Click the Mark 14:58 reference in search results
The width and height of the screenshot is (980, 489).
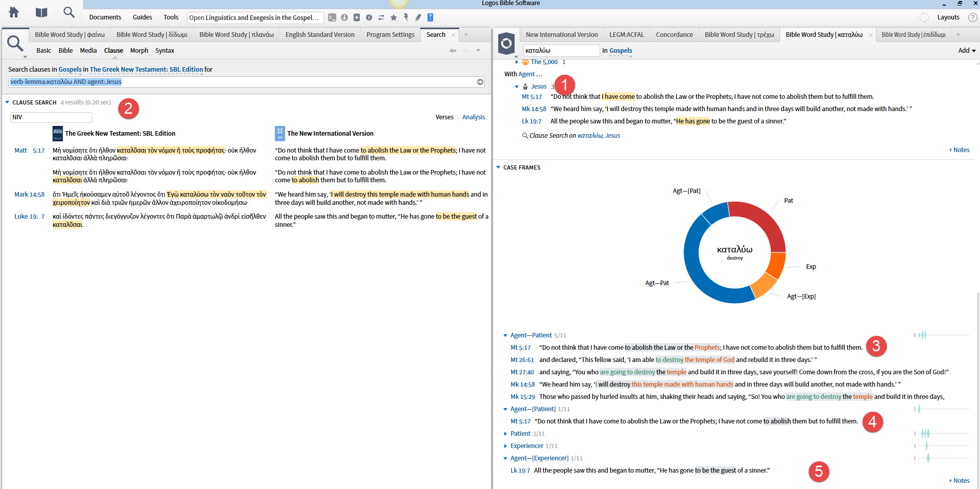(x=29, y=195)
